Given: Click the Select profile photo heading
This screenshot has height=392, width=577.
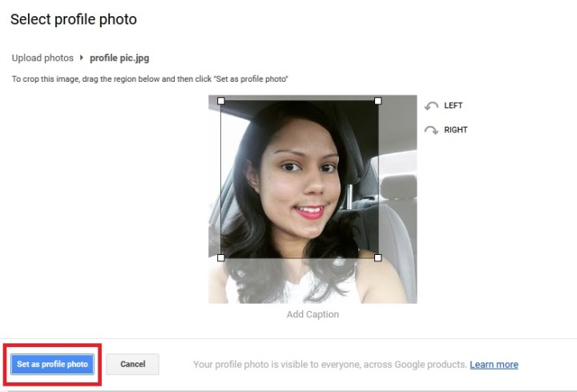Looking at the screenshot, I should [74, 19].
